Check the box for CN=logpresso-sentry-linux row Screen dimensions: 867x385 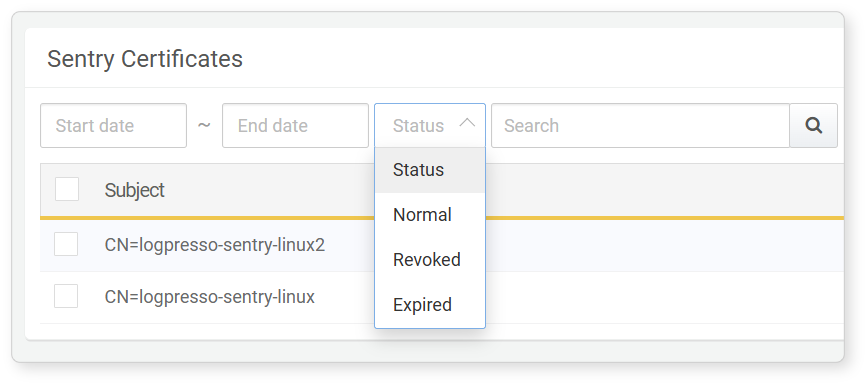point(66,296)
